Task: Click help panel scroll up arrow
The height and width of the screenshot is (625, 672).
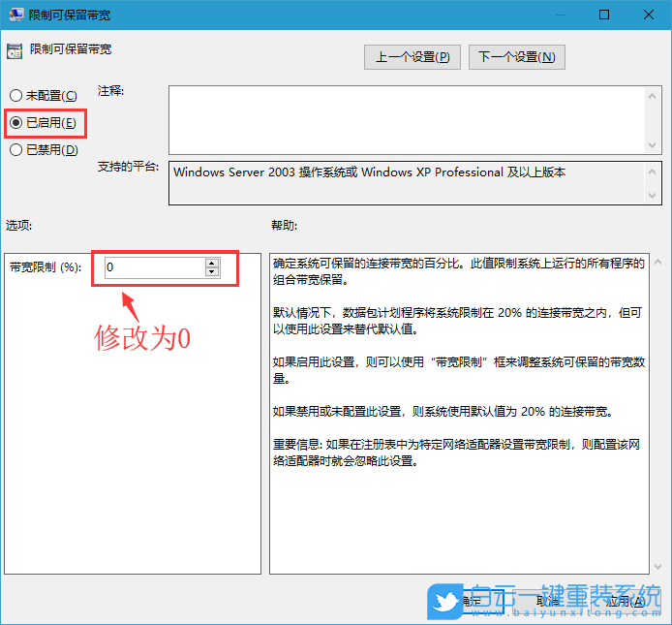Action: [657, 262]
